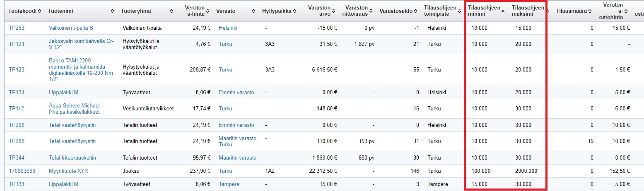
Task: Open Aqua Sphere Michael Phelps käsikellukkeet
Action: click(x=75, y=109)
